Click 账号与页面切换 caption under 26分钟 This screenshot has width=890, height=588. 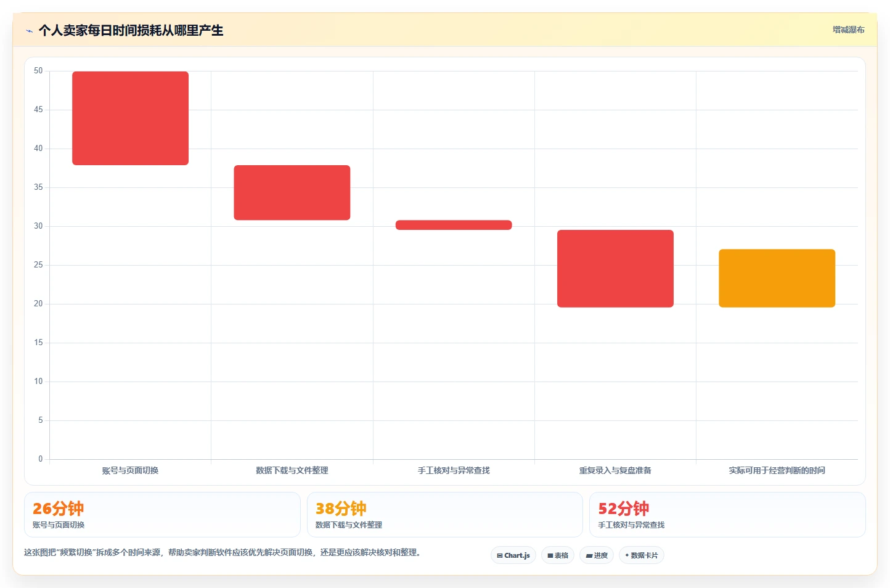click(x=59, y=525)
